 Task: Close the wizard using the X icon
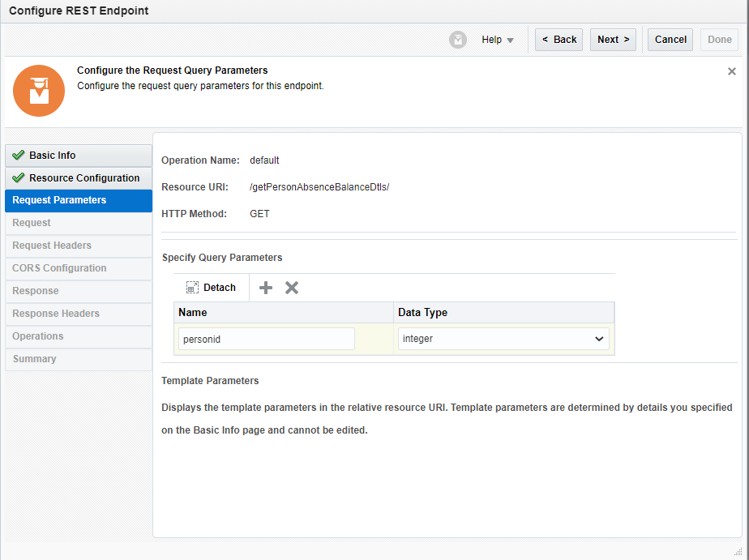click(x=732, y=71)
